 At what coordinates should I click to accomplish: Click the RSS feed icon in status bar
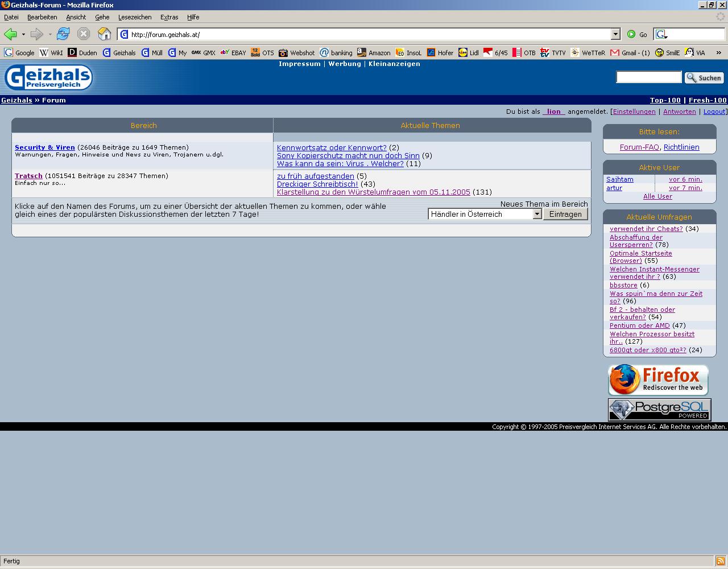click(x=720, y=562)
